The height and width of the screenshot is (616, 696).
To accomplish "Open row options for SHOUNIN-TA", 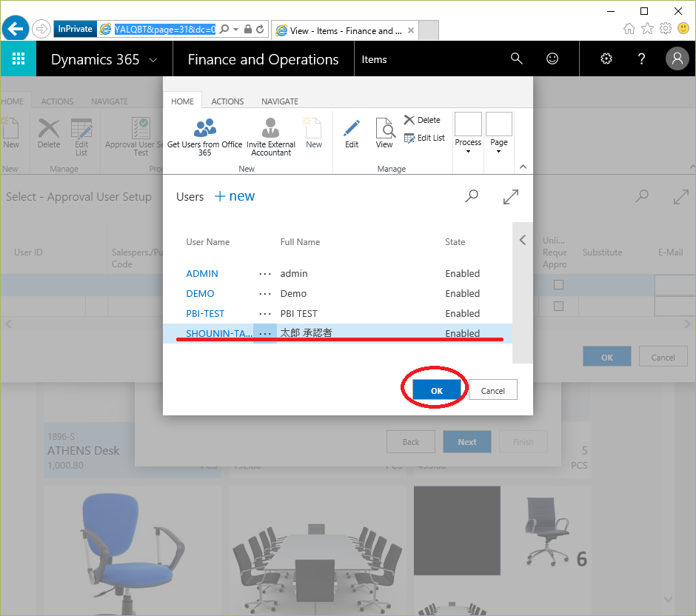I will pyautogui.click(x=265, y=333).
